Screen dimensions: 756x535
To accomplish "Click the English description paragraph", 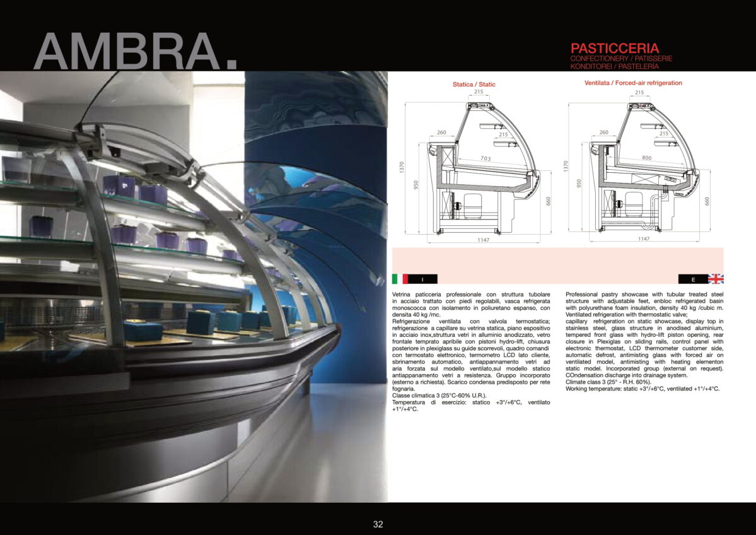I will [x=644, y=341].
